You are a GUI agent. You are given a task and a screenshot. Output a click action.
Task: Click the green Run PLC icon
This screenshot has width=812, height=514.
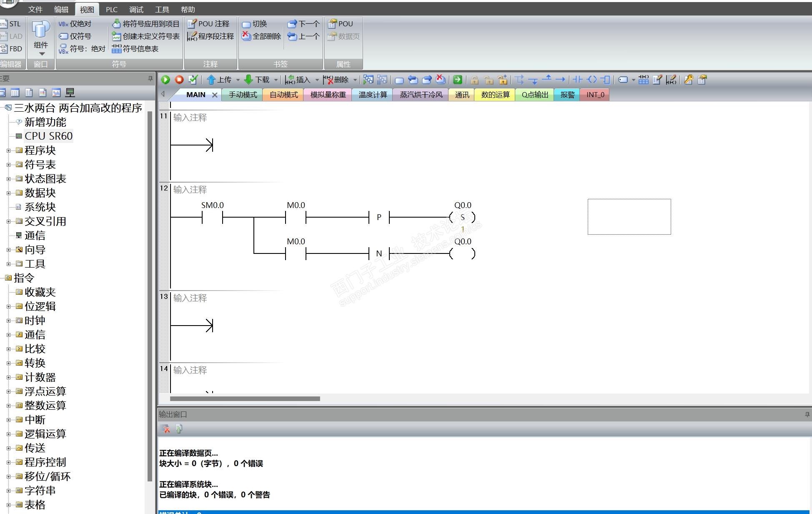pos(165,80)
